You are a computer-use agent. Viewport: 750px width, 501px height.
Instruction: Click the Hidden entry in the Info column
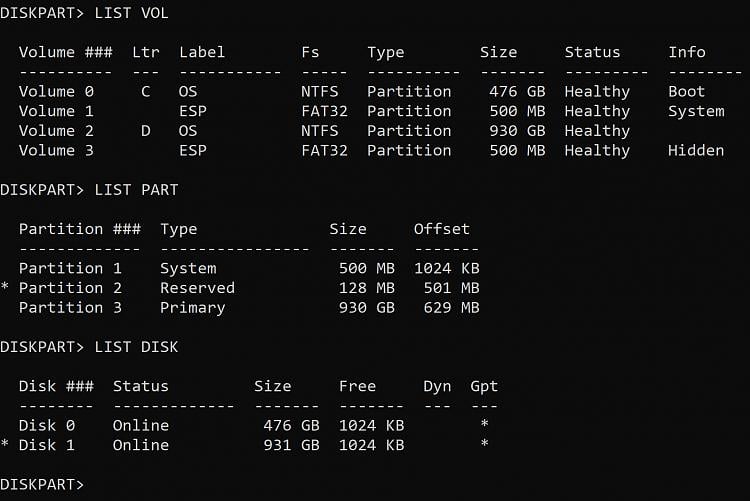click(x=696, y=150)
